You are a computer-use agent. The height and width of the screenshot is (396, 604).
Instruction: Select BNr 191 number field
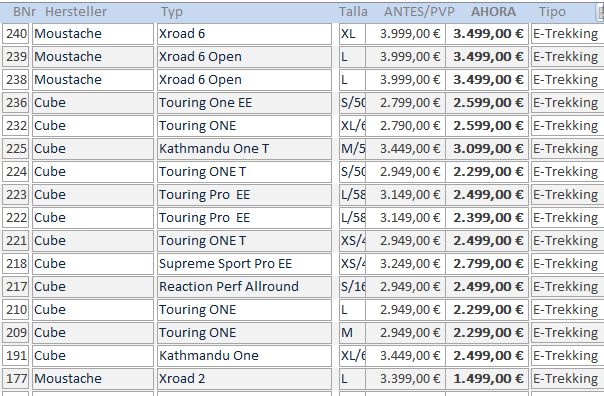pos(16,356)
